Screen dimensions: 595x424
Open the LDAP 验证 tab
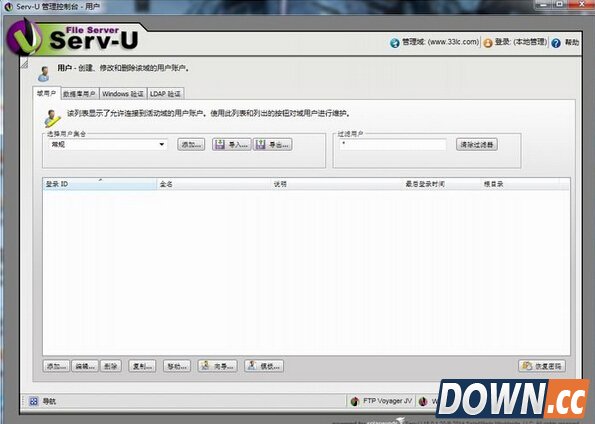(165, 94)
